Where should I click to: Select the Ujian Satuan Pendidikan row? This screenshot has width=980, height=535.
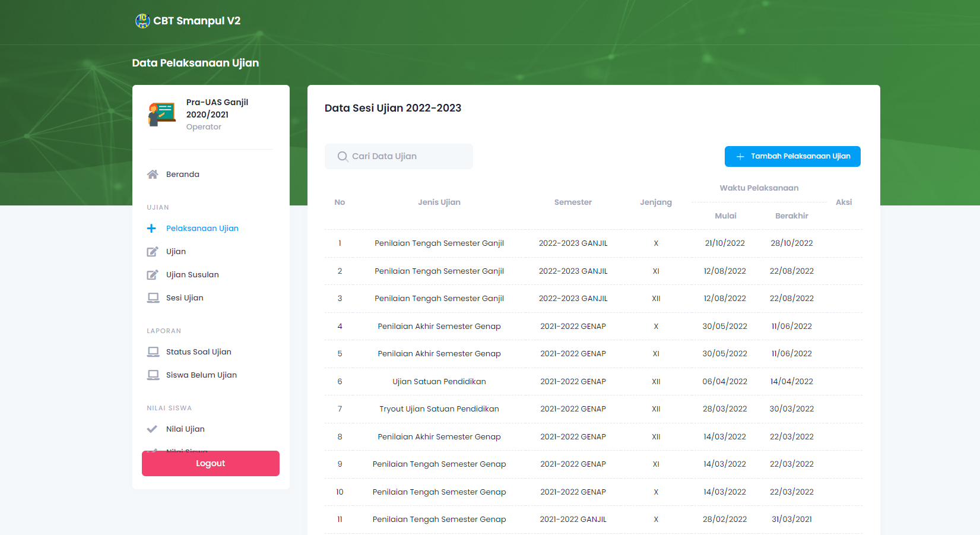click(439, 382)
